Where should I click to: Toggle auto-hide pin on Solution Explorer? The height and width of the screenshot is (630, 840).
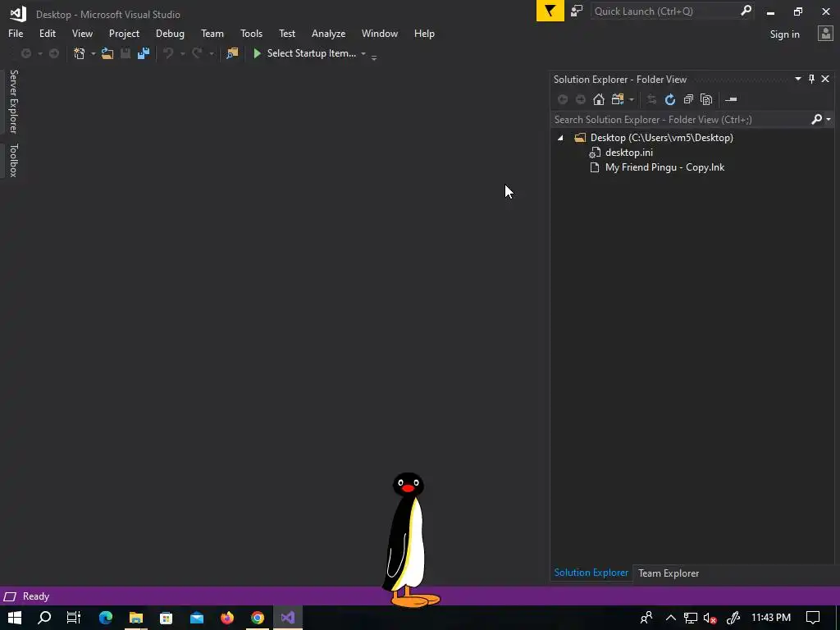coord(811,80)
